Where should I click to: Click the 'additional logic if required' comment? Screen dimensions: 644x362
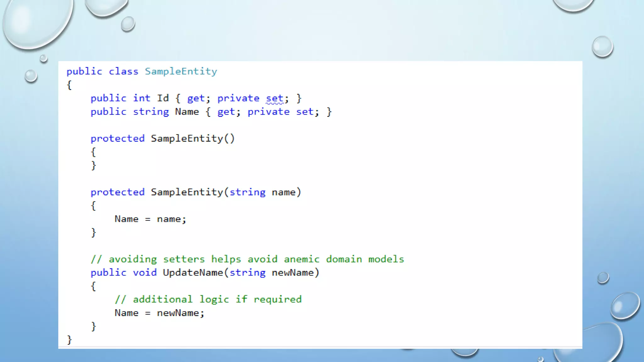click(x=208, y=299)
